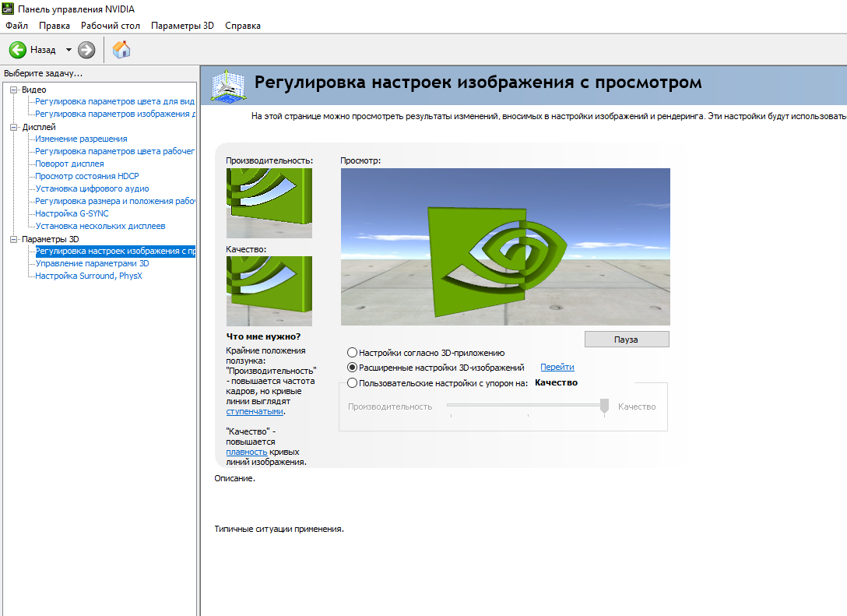Click the green Back arrow icon

(18, 50)
